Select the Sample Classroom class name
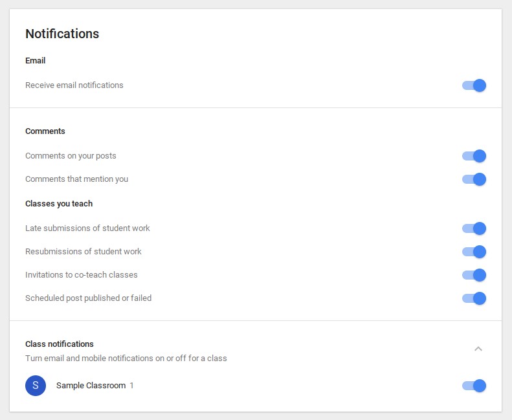512x420 pixels. [91, 386]
